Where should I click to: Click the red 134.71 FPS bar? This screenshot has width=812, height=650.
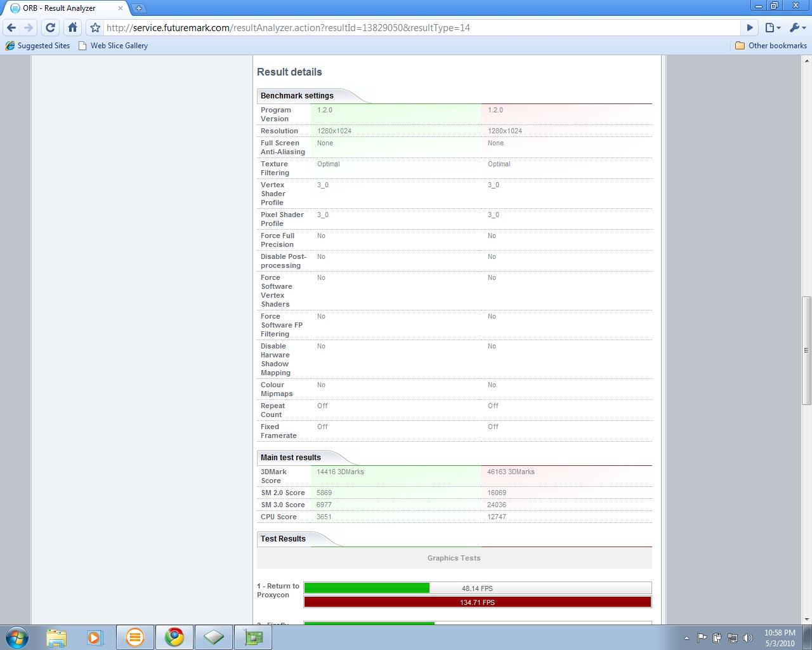478,602
